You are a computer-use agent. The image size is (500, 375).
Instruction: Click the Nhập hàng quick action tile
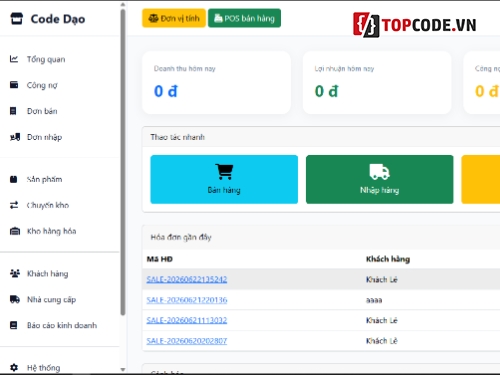(380, 179)
